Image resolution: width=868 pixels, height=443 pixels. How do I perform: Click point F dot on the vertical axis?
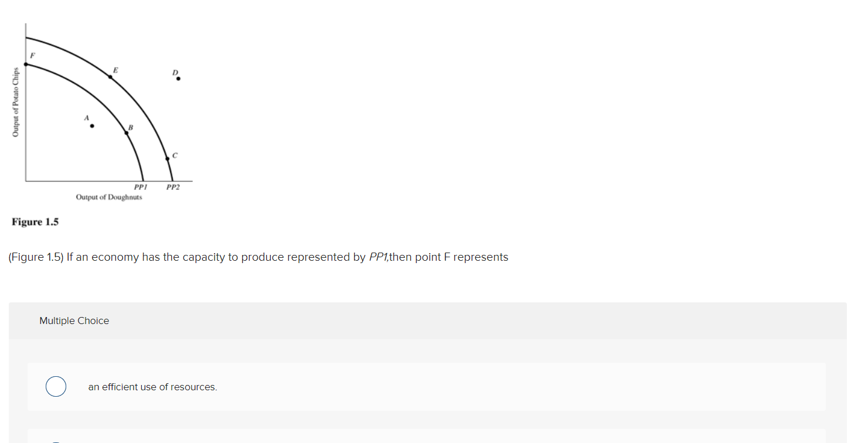26,64
